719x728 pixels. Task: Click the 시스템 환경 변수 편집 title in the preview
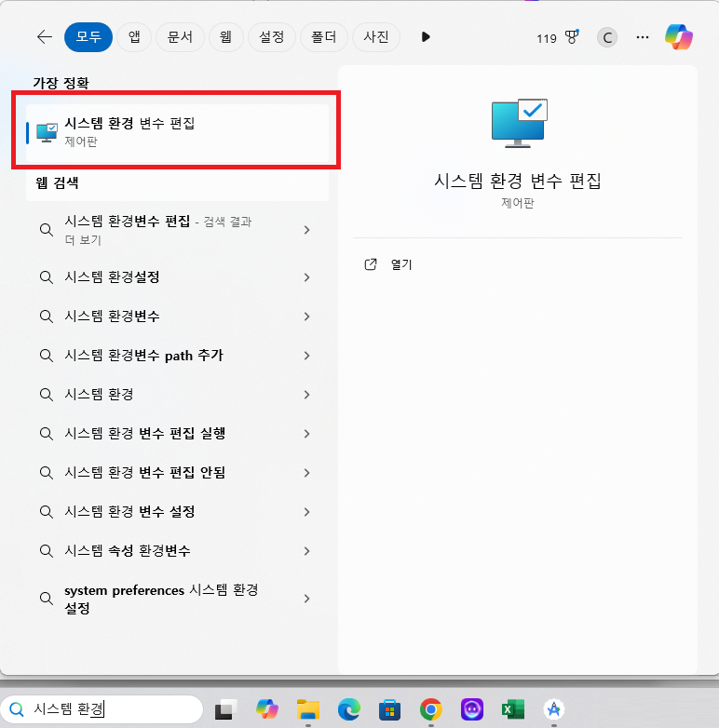point(518,181)
